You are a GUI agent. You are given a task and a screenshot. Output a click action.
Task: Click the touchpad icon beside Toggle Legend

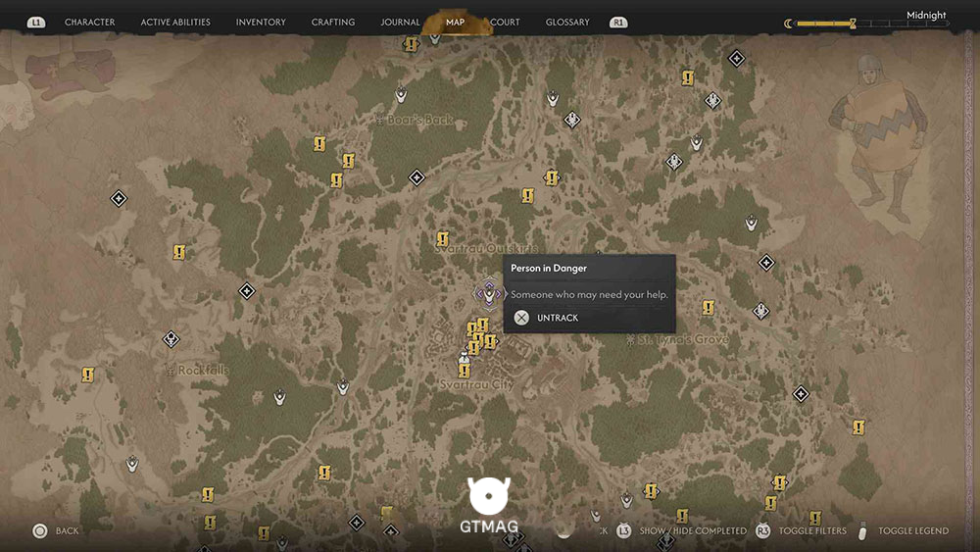point(862,530)
